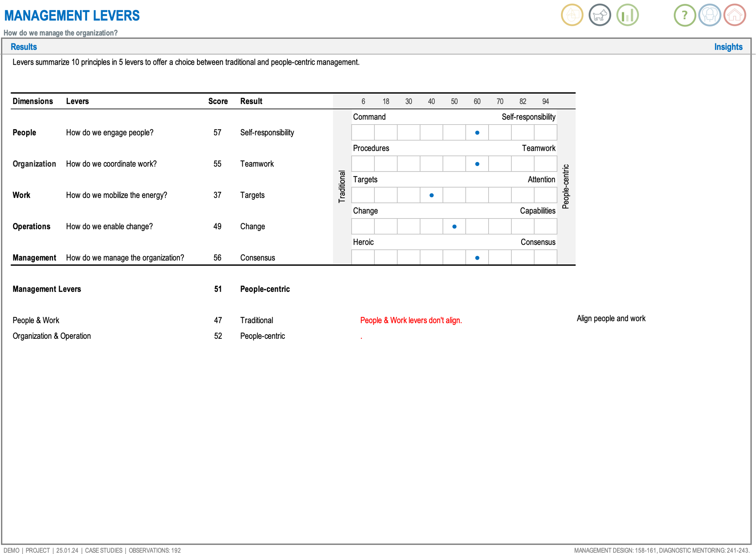Select 'How do we mobilize the energy?'
Image resolution: width=756 pixels, height=554 pixels.
116,196
